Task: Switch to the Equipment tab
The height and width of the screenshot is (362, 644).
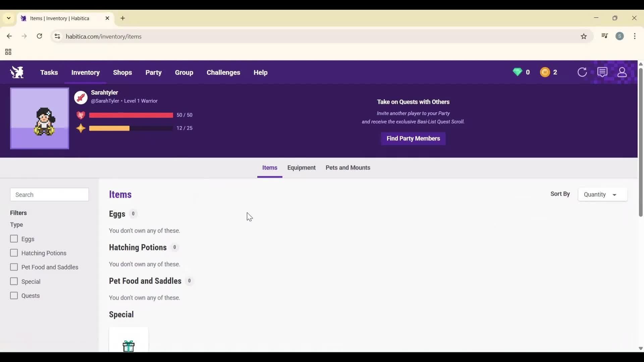Action: click(x=301, y=168)
